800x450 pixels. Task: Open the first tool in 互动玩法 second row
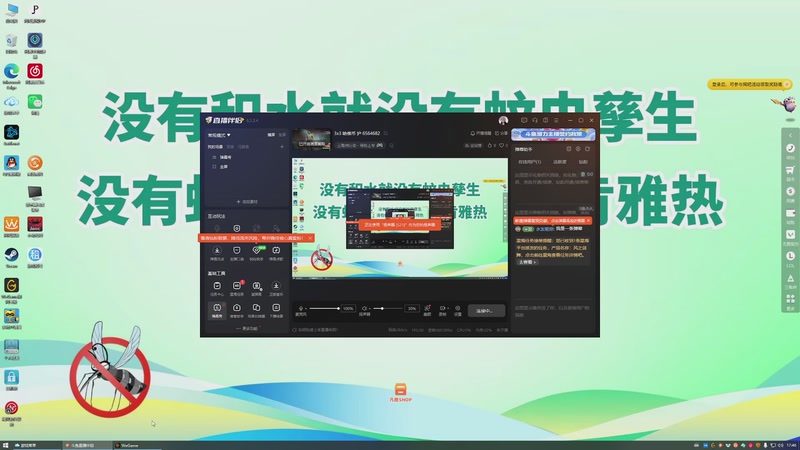pos(217,253)
